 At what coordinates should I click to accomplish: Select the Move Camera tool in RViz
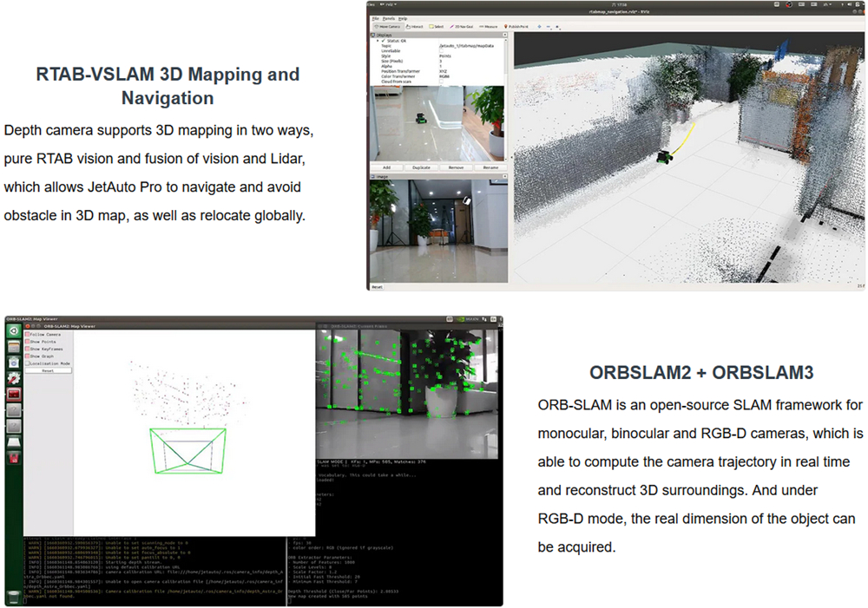(387, 26)
